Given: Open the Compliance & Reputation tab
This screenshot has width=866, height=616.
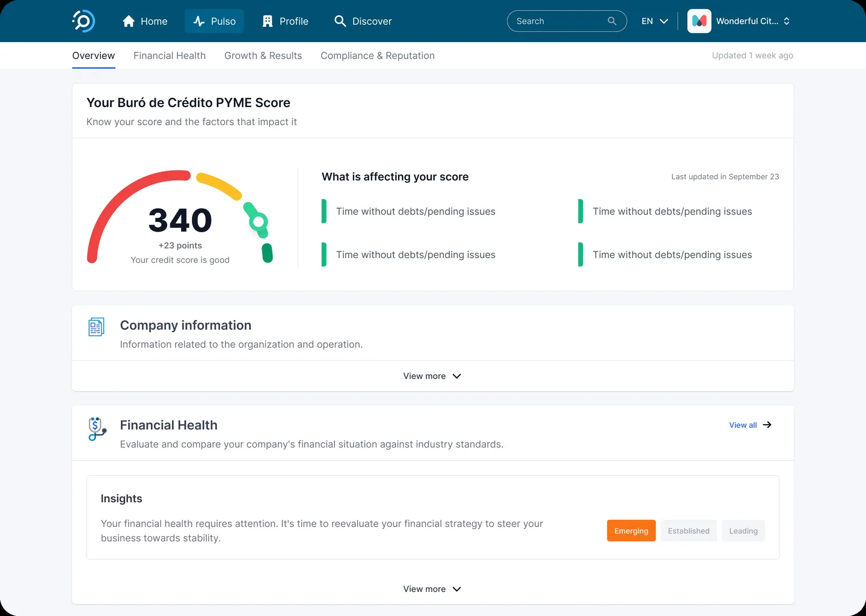Looking at the screenshot, I should 378,55.
